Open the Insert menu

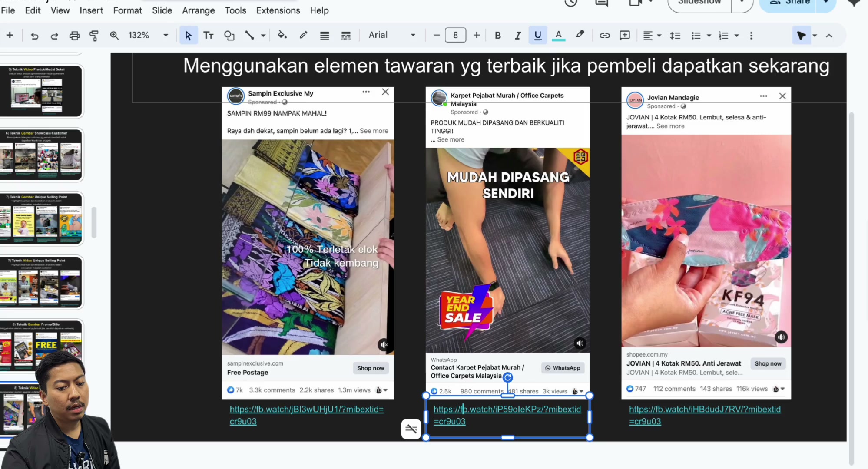tap(91, 10)
